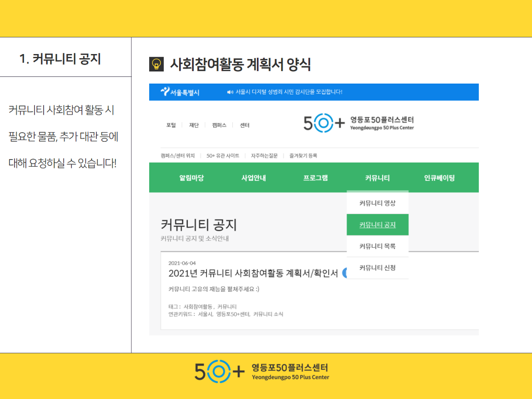Screen dimensions: 532x399
Task: Click the lightbulb icon beside the slide title
Action: click(156, 65)
